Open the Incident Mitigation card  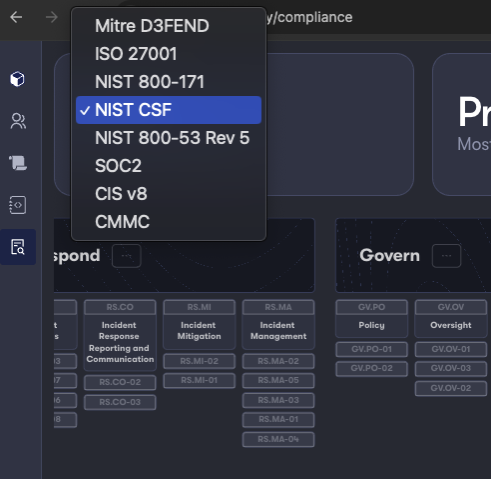pyautogui.click(x=199, y=331)
